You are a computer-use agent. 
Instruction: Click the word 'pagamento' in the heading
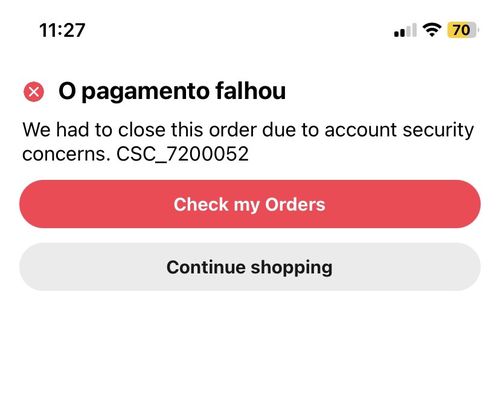point(146,92)
